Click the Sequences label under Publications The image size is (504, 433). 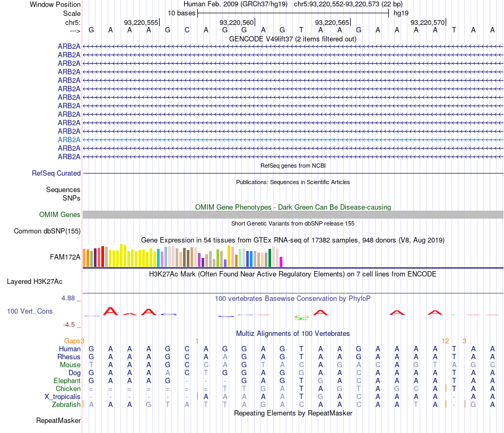pos(63,189)
